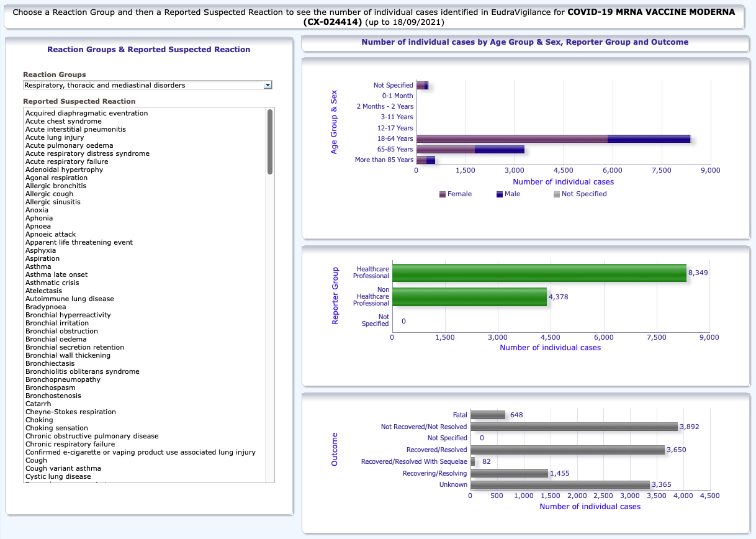The width and height of the screenshot is (756, 539).
Task: Select the 'Cough' reaction entry
Action: point(36,460)
